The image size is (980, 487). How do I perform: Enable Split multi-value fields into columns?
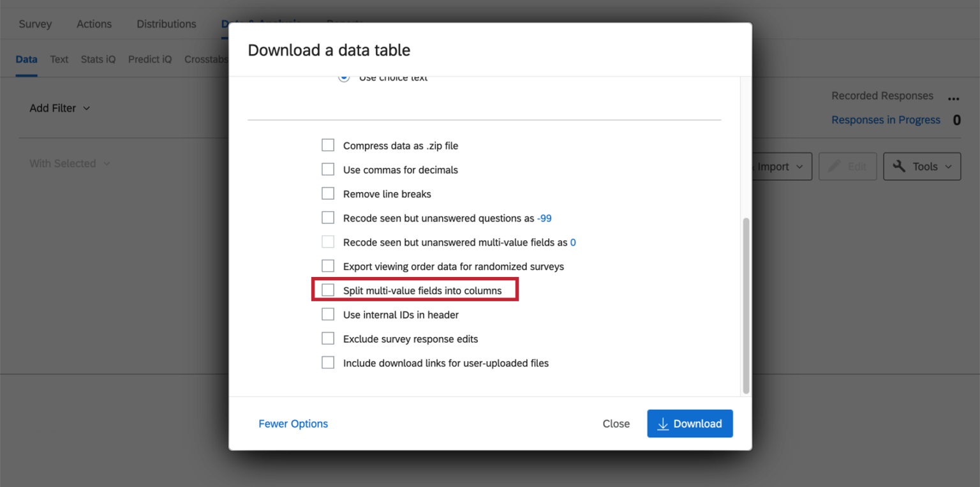click(x=328, y=289)
